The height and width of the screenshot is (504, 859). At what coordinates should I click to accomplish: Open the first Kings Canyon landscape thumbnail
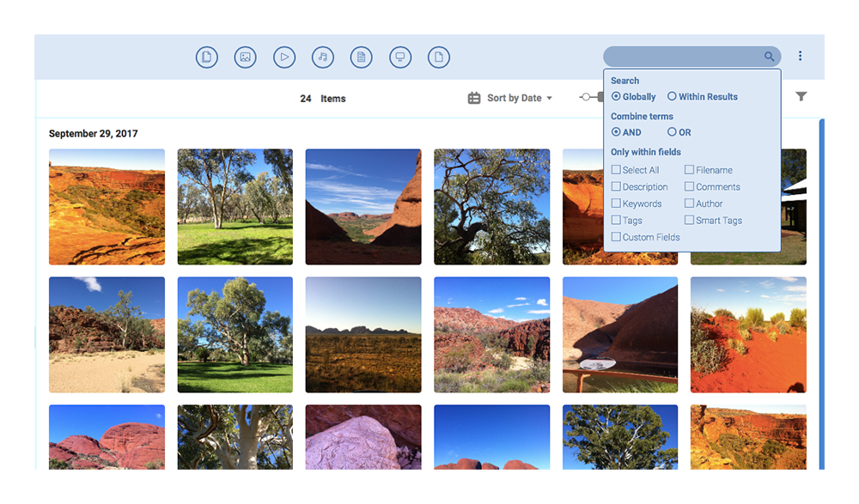(107, 206)
